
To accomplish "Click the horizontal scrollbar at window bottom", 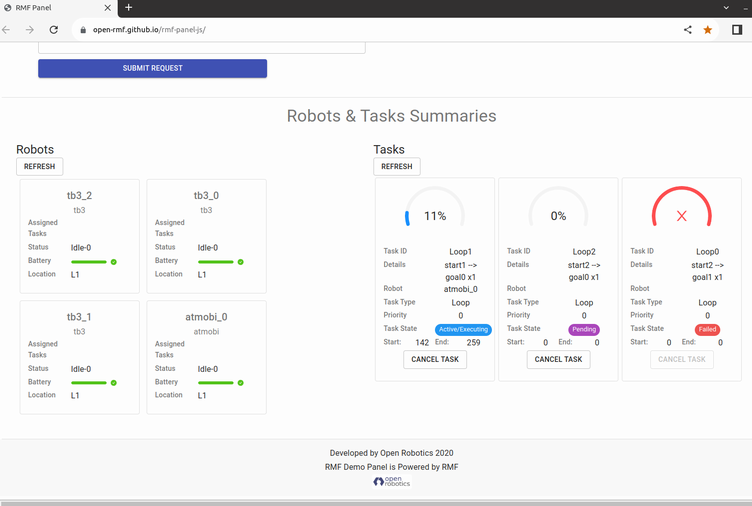I will [376, 503].
